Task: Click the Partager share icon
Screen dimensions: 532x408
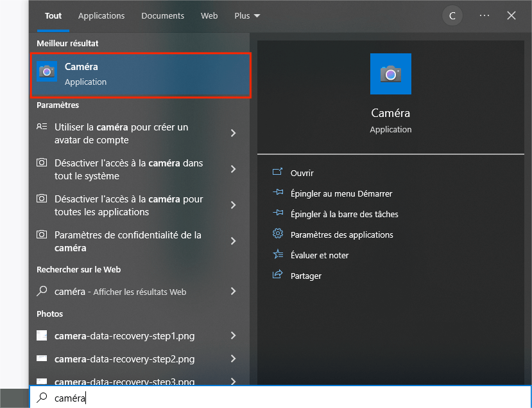Action: (x=278, y=276)
